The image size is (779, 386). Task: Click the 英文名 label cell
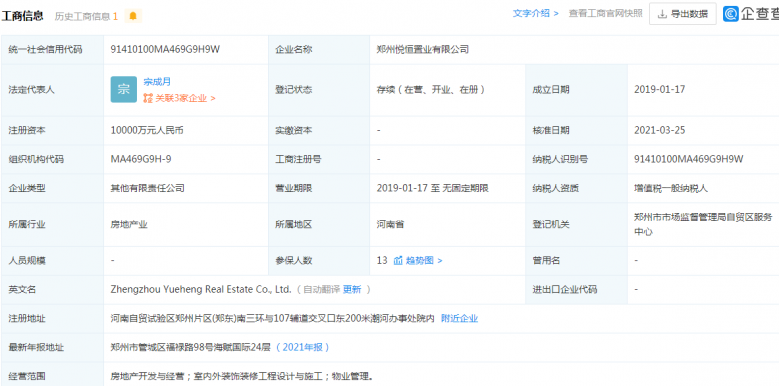point(52,289)
